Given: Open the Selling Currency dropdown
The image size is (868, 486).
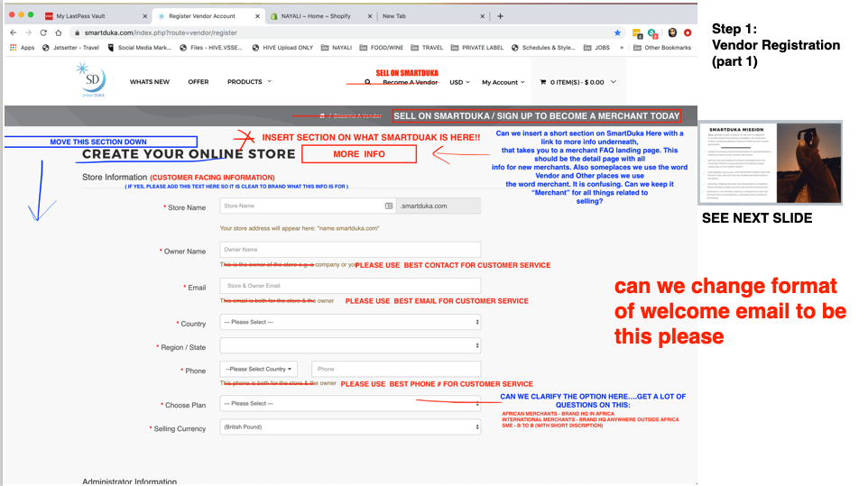Looking at the screenshot, I should tap(350, 426).
